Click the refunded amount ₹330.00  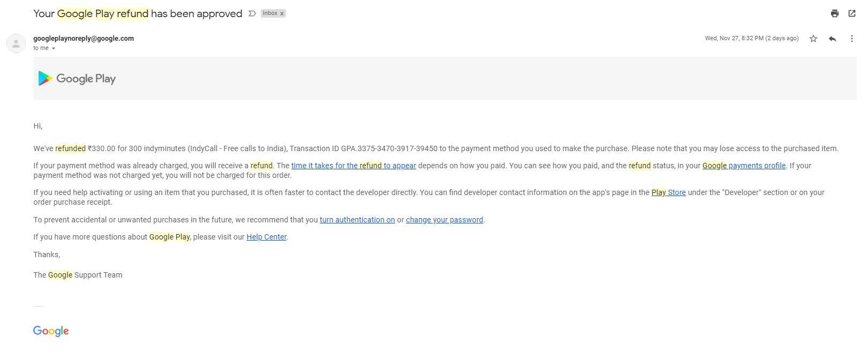point(102,148)
